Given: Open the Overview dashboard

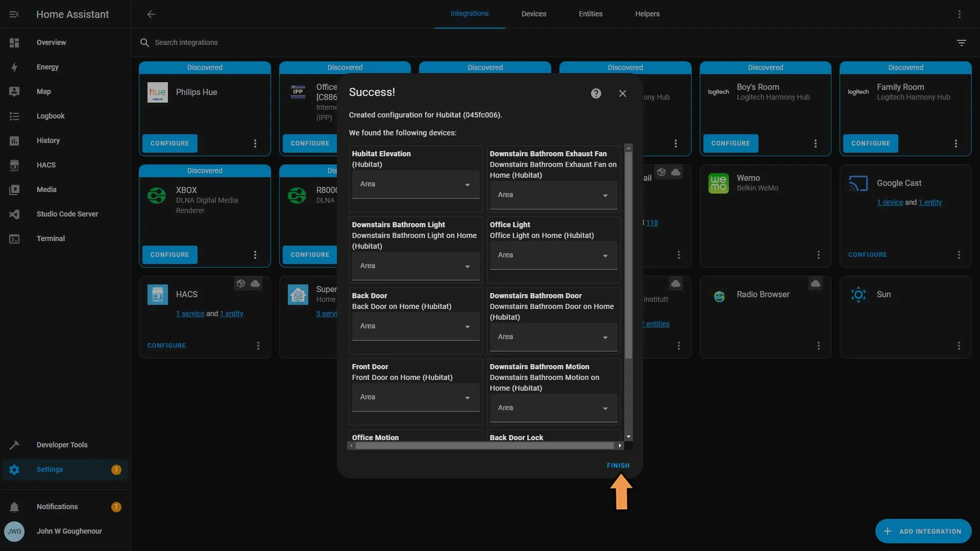Looking at the screenshot, I should pyautogui.click(x=51, y=42).
